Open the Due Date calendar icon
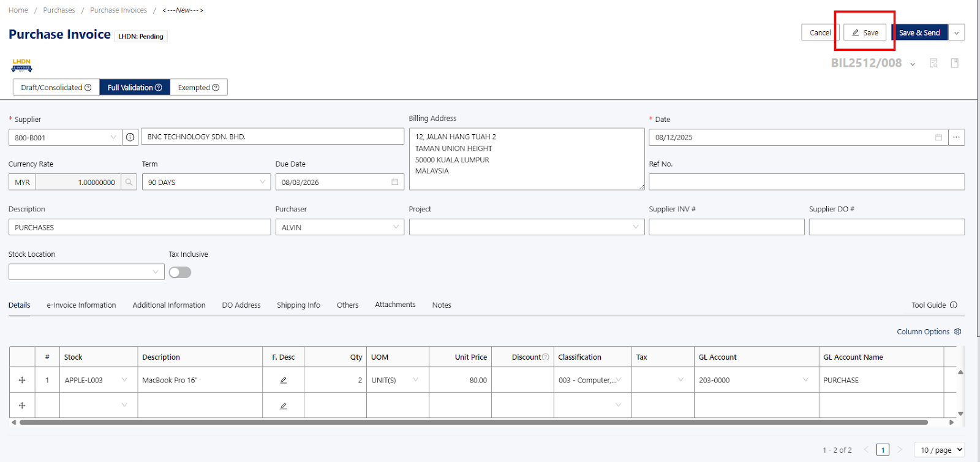980x462 pixels. tap(394, 182)
